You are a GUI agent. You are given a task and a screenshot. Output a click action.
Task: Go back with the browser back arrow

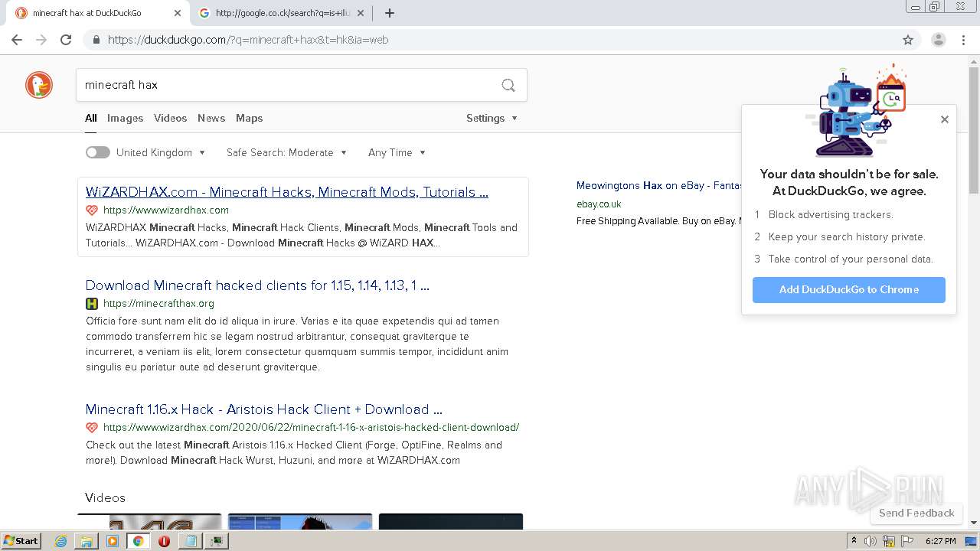(x=17, y=40)
